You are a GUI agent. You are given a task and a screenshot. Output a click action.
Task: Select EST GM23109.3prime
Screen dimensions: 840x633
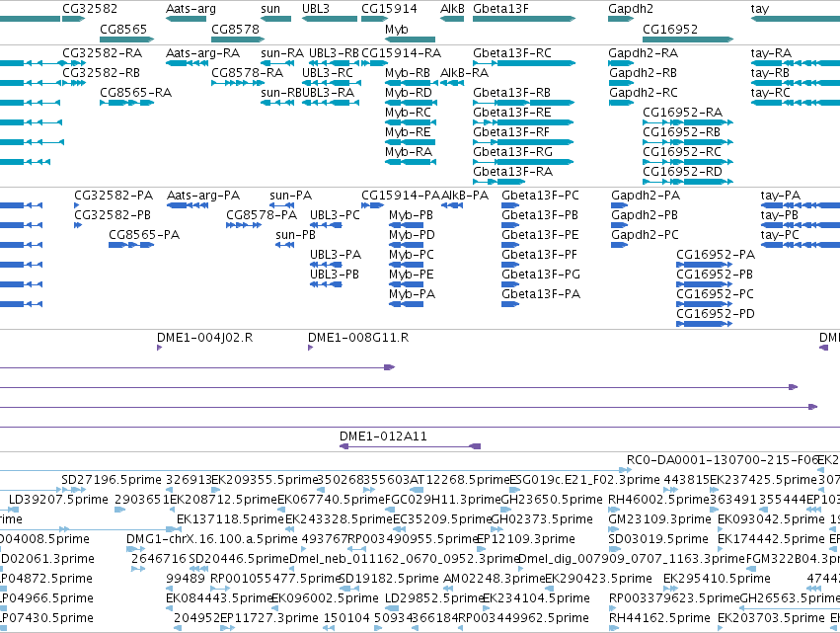tap(613, 529)
